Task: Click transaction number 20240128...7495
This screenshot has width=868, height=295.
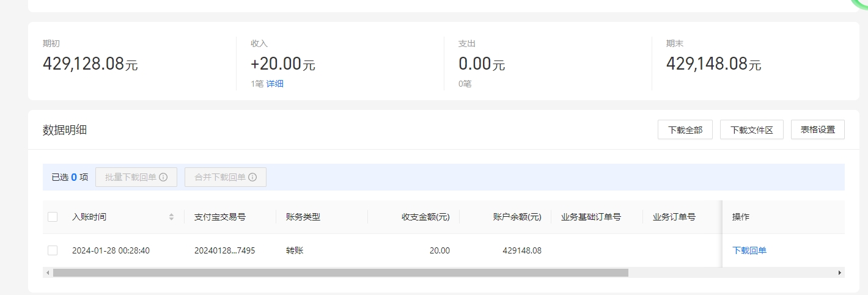Action: [224, 250]
